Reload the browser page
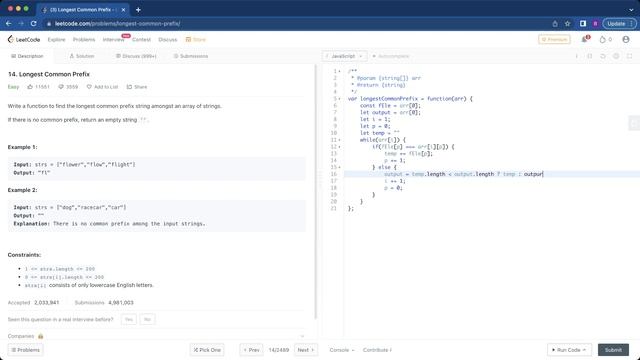 (x=33, y=24)
